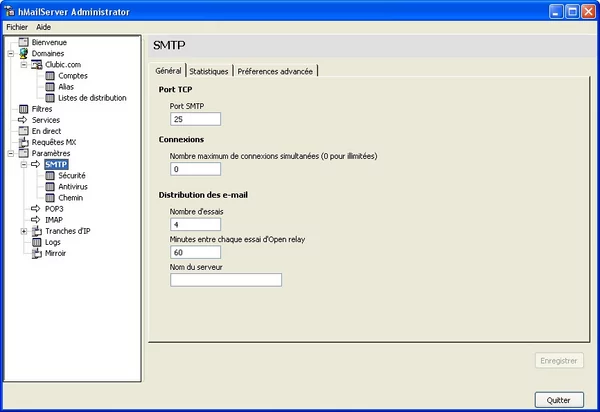Click the POP3 arrow icon
Image resolution: width=600 pixels, height=412 pixels.
[36, 208]
